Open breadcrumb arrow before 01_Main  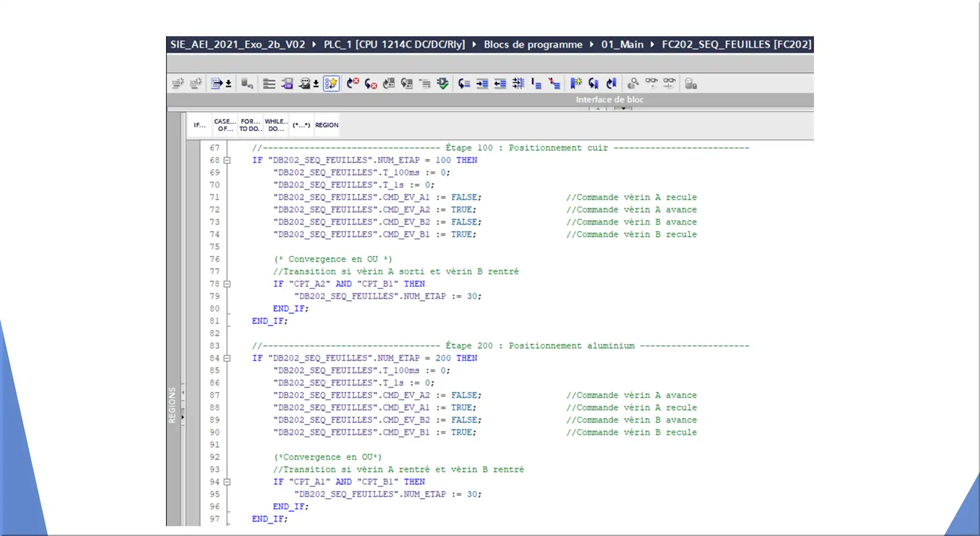[591, 44]
